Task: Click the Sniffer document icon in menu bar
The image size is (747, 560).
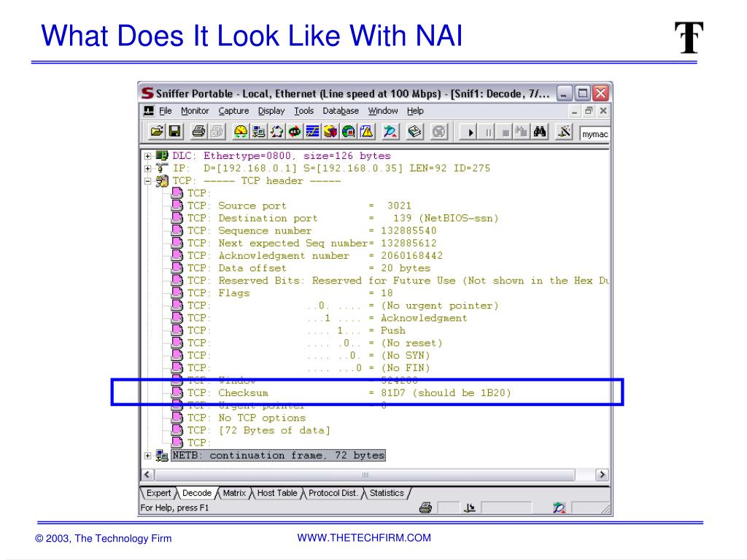Action: (149, 111)
